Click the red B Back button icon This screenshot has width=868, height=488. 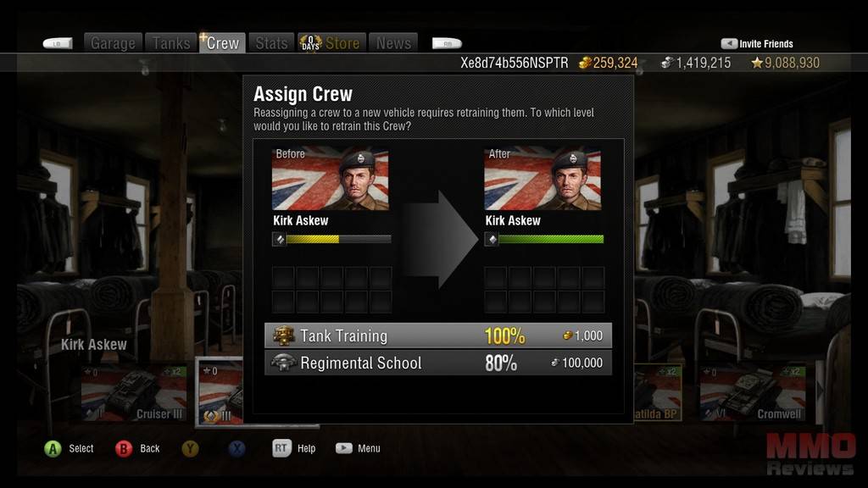[124, 448]
